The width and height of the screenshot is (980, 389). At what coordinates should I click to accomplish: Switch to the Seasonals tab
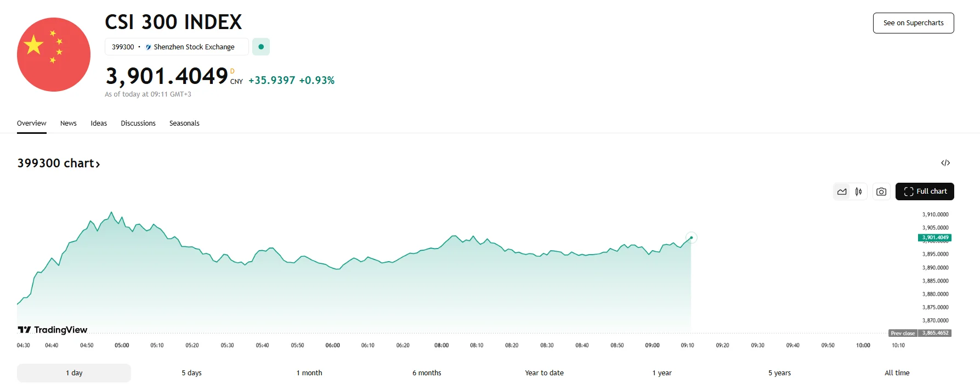coord(184,123)
